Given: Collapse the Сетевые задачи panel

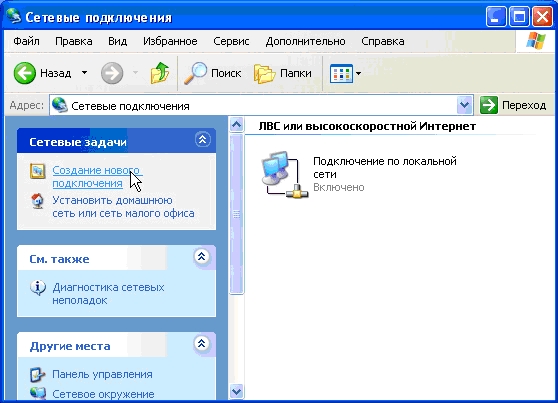Looking at the screenshot, I should [x=202, y=140].
